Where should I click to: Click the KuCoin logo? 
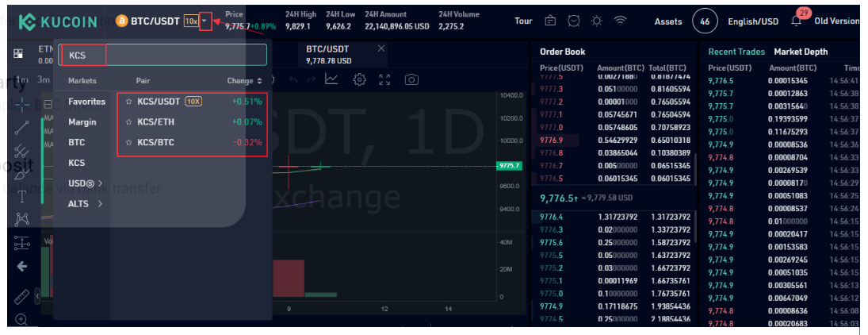click(x=58, y=21)
